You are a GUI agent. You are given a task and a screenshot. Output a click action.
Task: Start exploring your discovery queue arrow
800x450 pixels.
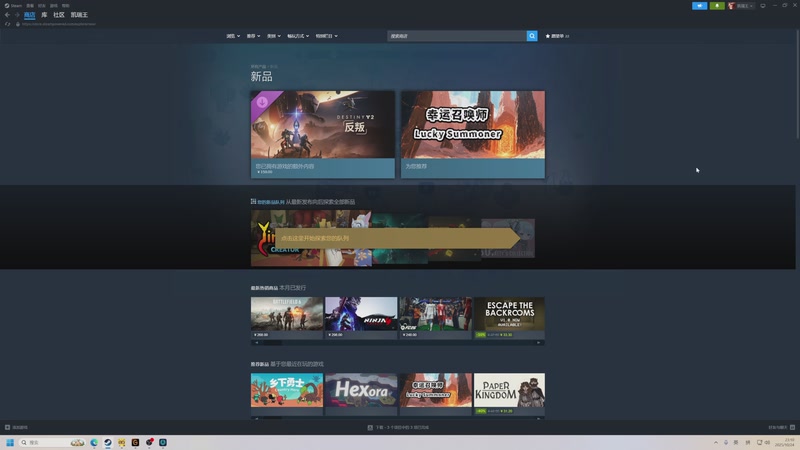[397, 238]
